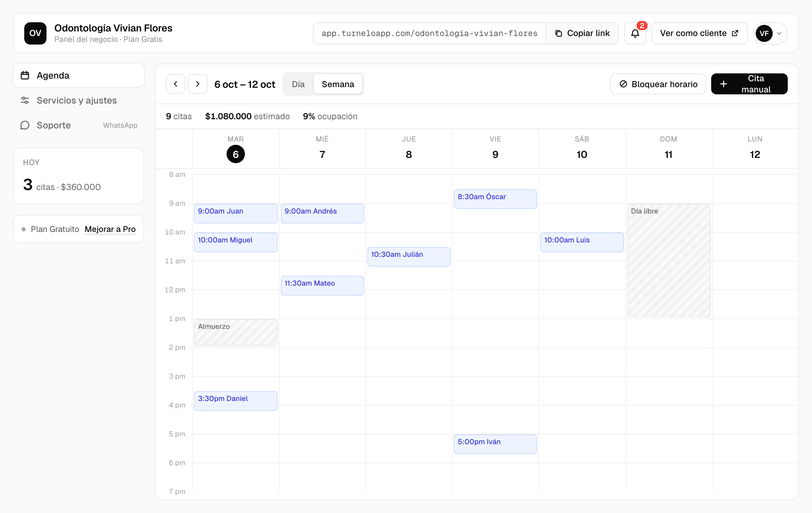
Task: Click the Soporte chat bubble icon
Action: [25, 125]
